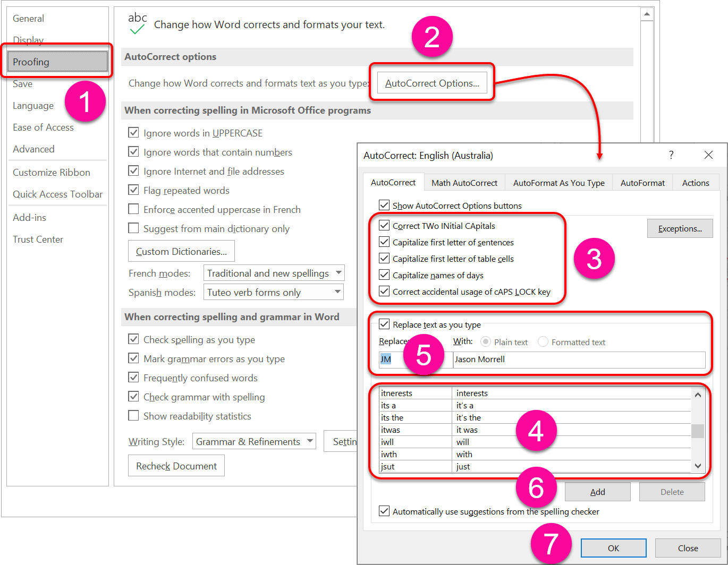Click the AutoCorrect Options button
This screenshot has height=565, width=728.
[432, 83]
